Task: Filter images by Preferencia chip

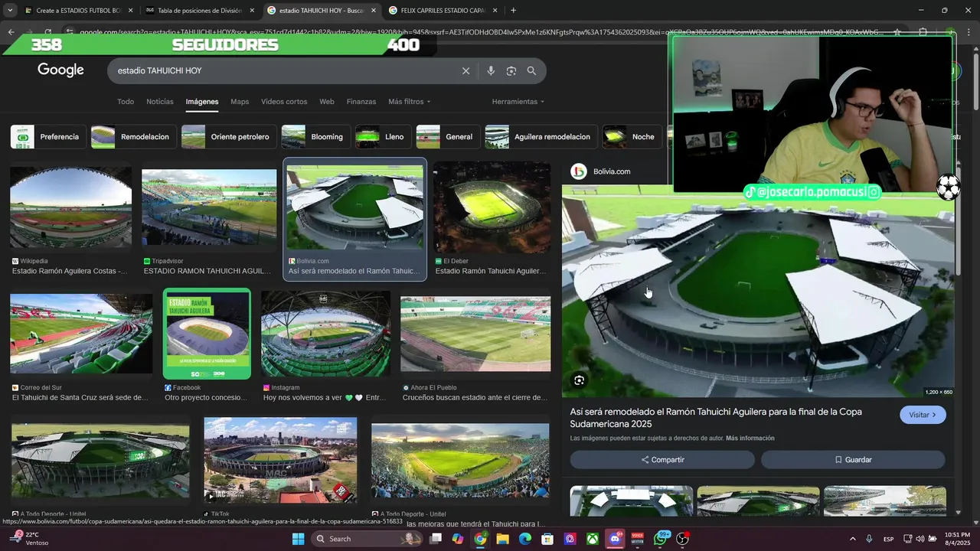Action: 48,137
